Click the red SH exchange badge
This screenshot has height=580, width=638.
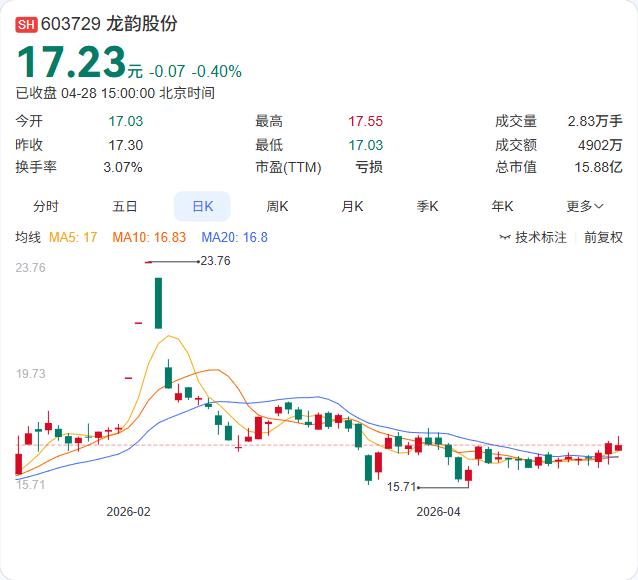click(x=26, y=24)
